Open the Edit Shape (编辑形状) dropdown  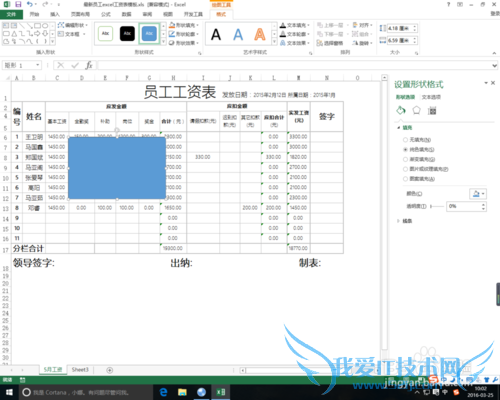pos(73,25)
